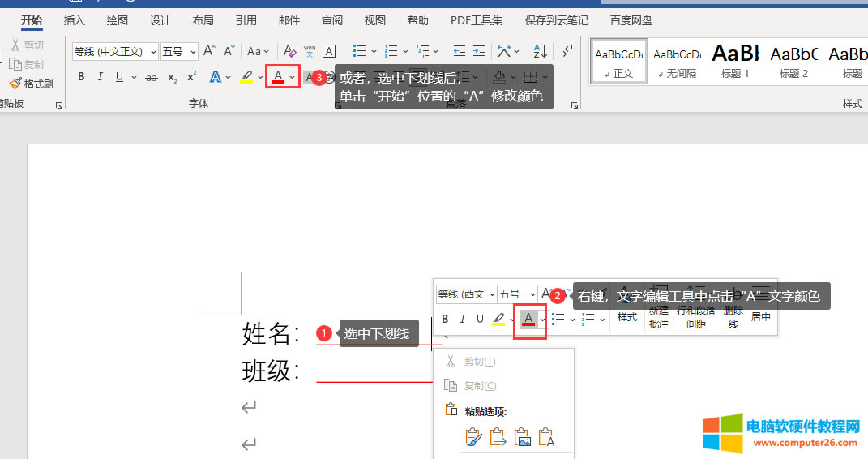The image size is (868, 459).
Task: Toggle subscript formatting in ribbon
Action: tap(172, 77)
